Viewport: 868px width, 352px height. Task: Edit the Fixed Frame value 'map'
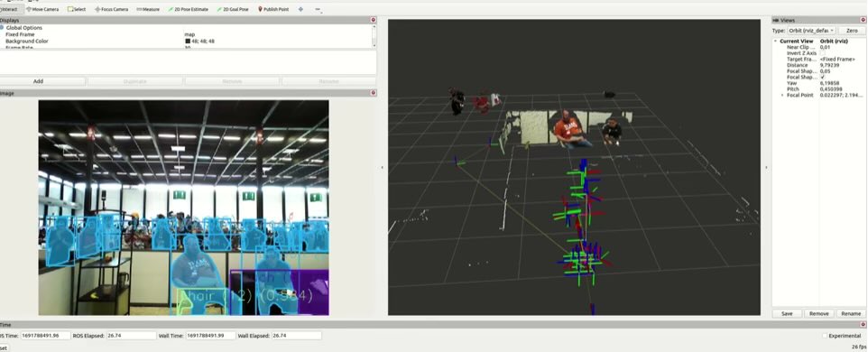tap(189, 34)
